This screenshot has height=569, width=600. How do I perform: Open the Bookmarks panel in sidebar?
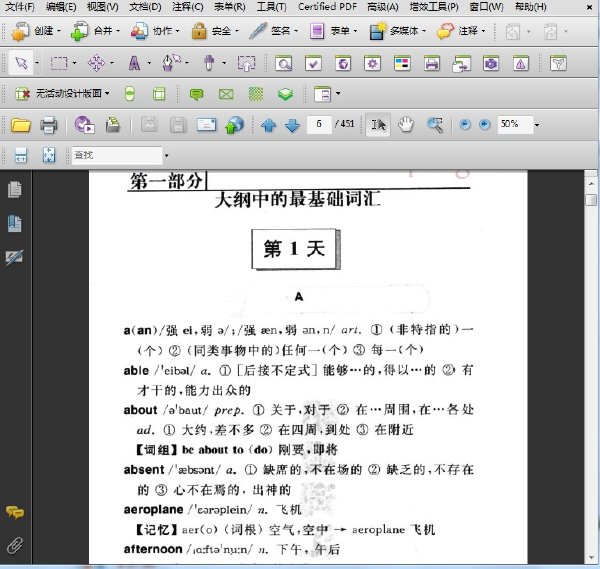(x=15, y=223)
